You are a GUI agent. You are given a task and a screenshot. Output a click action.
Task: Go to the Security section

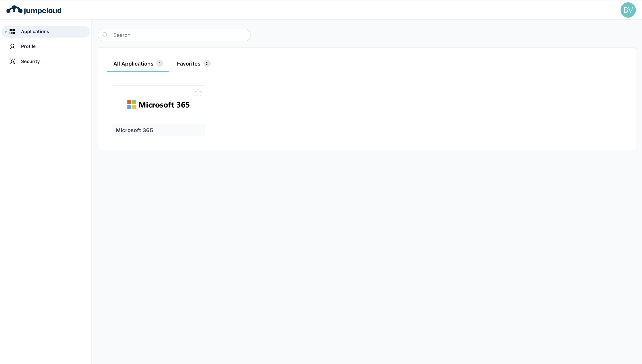[x=30, y=62]
